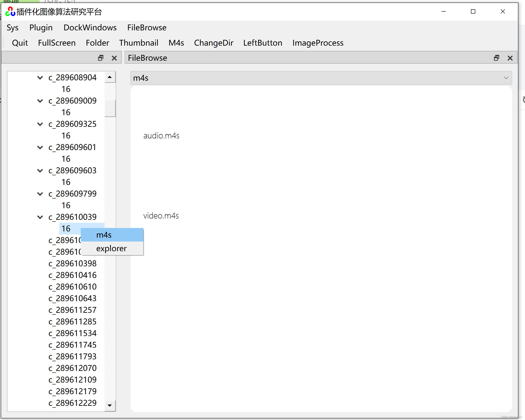Select tree item c_289611534

coord(73,333)
